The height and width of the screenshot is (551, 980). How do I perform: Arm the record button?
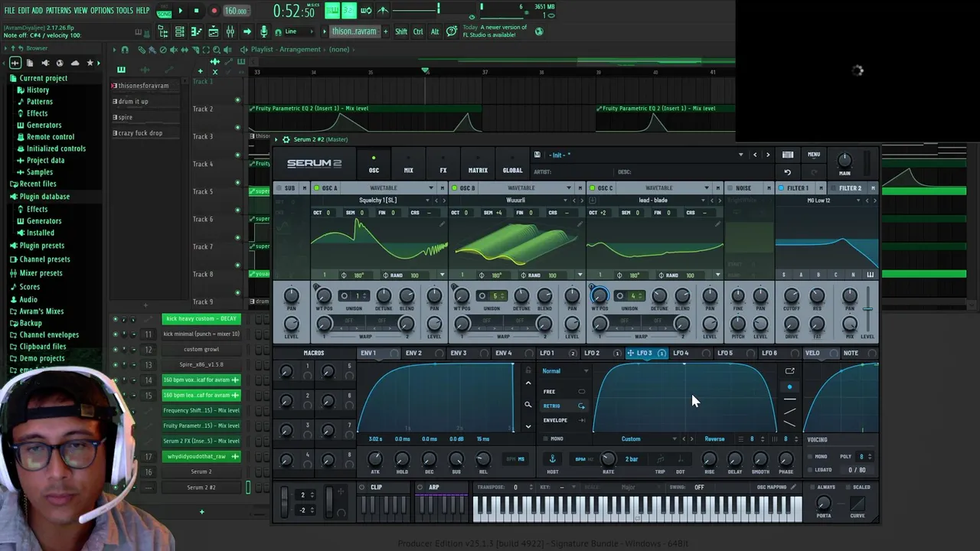click(x=214, y=11)
